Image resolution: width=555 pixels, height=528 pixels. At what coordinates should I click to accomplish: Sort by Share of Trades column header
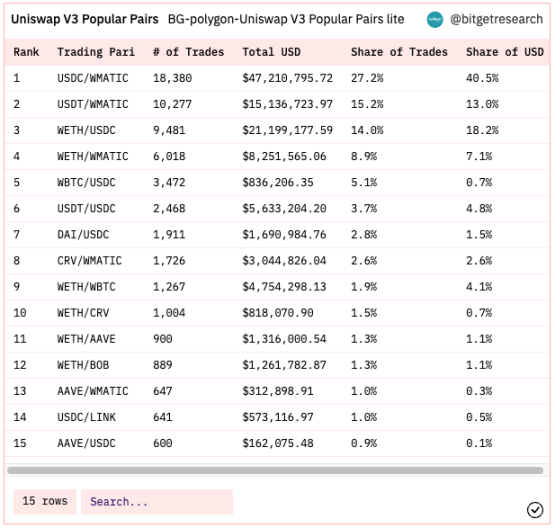399,52
